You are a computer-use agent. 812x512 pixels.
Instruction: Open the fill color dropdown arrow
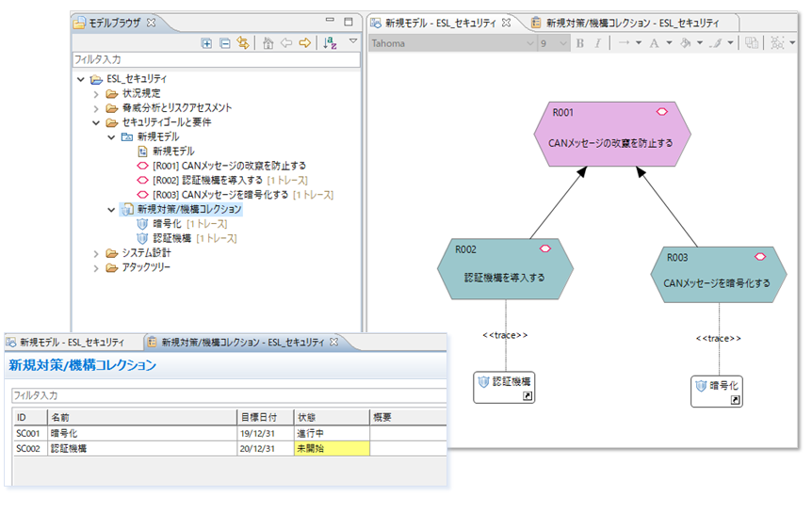(x=700, y=43)
